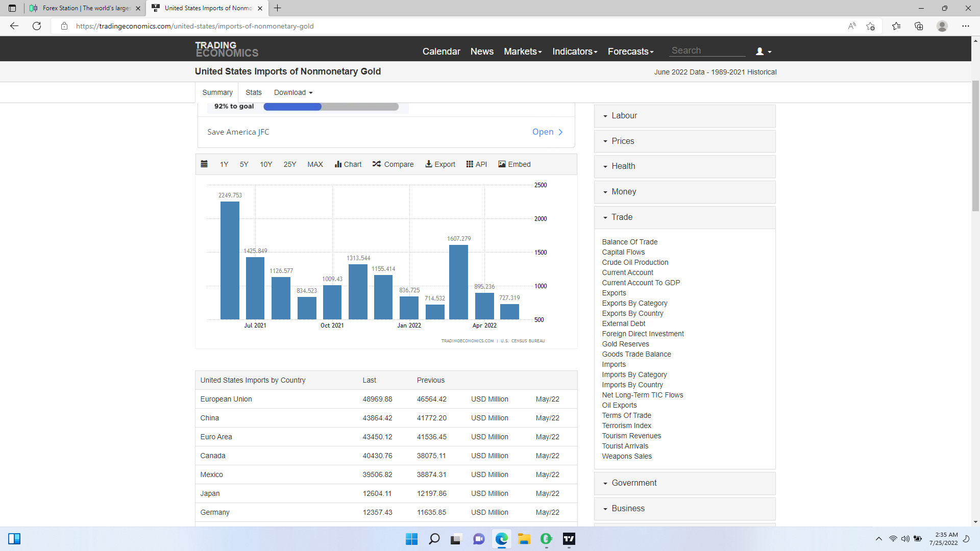The width and height of the screenshot is (980, 551).
Task: Select the 10Y time range
Action: click(x=266, y=164)
